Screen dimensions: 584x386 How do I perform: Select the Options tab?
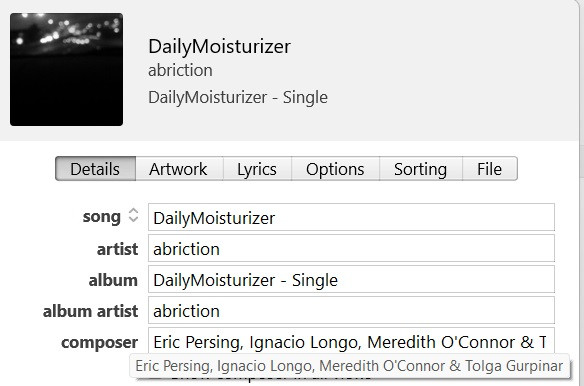[335, 169]
